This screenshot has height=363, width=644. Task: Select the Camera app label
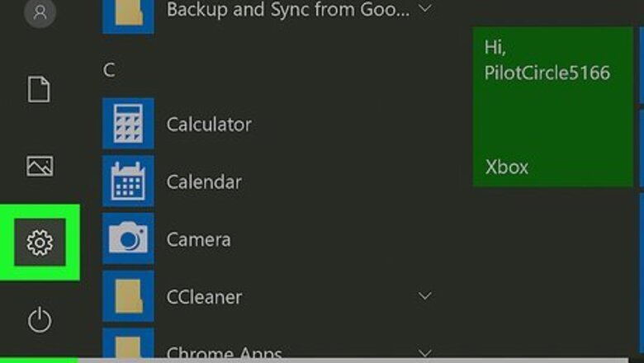pos(198,239)
